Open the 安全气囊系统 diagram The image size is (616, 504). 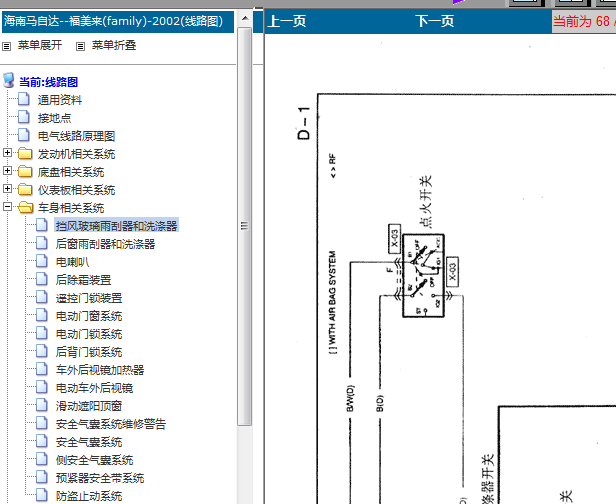click(89, 442)
